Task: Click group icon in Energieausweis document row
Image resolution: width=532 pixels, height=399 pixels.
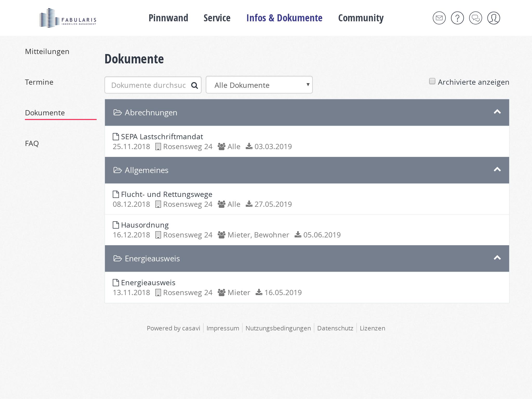Action: [x=222, y=292]
